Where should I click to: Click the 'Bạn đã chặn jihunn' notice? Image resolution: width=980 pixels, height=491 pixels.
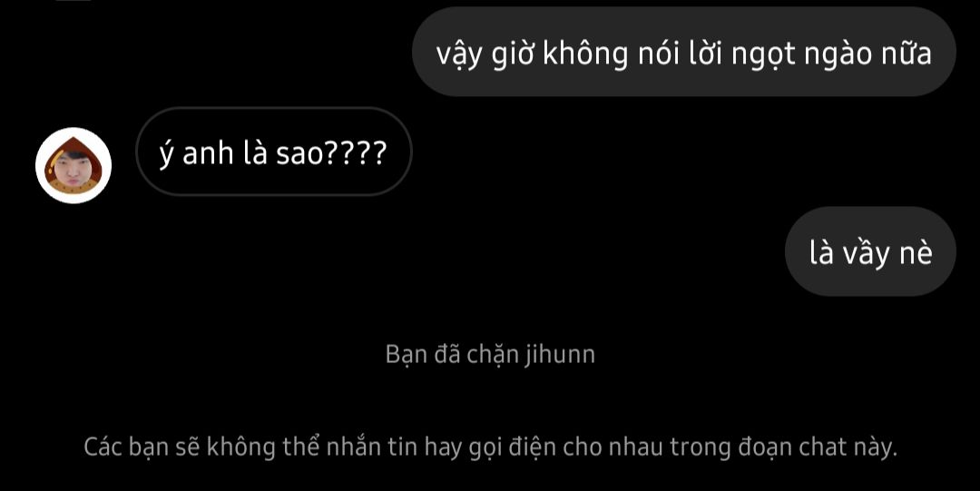click(x=490, y=354)
